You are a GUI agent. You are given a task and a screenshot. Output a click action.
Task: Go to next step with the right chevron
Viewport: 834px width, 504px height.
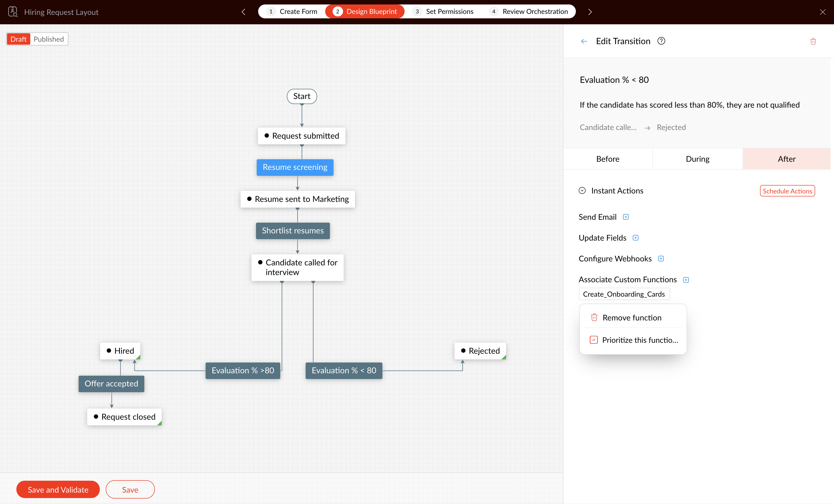tap(590, 12)
